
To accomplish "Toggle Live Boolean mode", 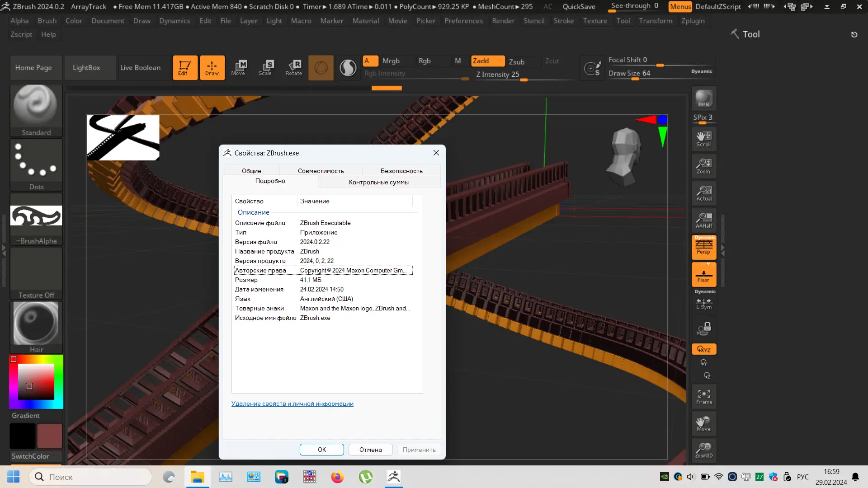I will [x=140, y=67].
